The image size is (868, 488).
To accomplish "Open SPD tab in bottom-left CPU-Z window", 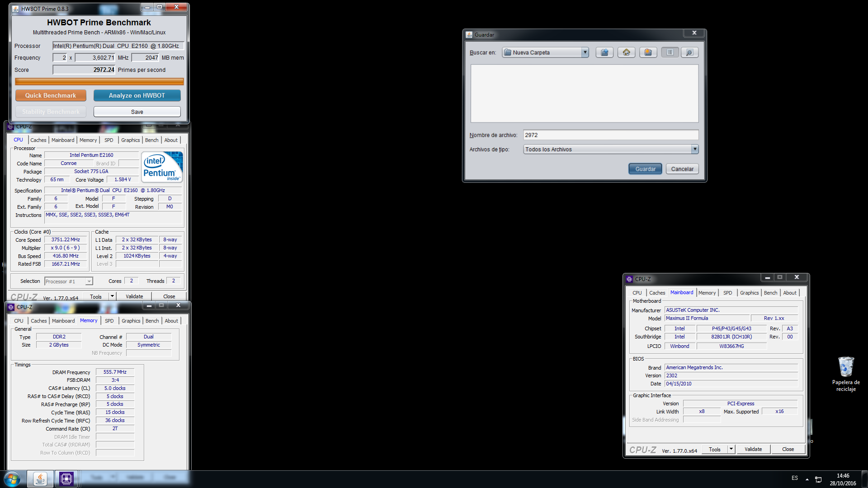I will pyautogui.click(x=109, y=321).
